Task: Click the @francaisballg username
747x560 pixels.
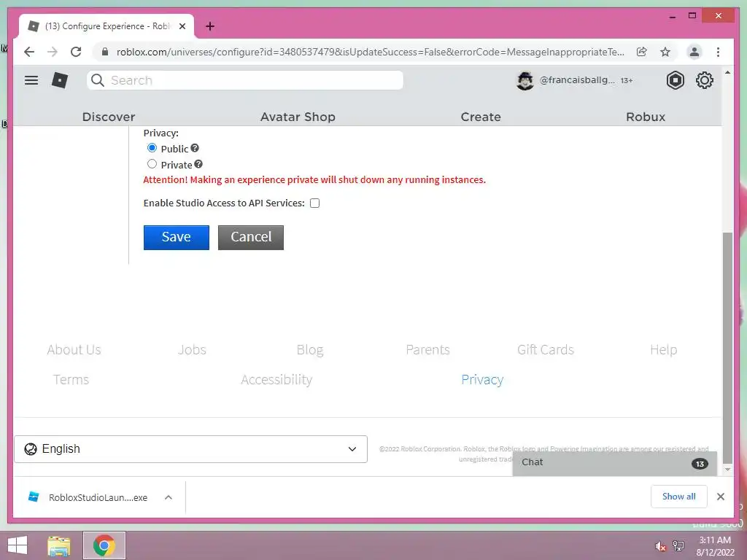Action: click(577, 80)
